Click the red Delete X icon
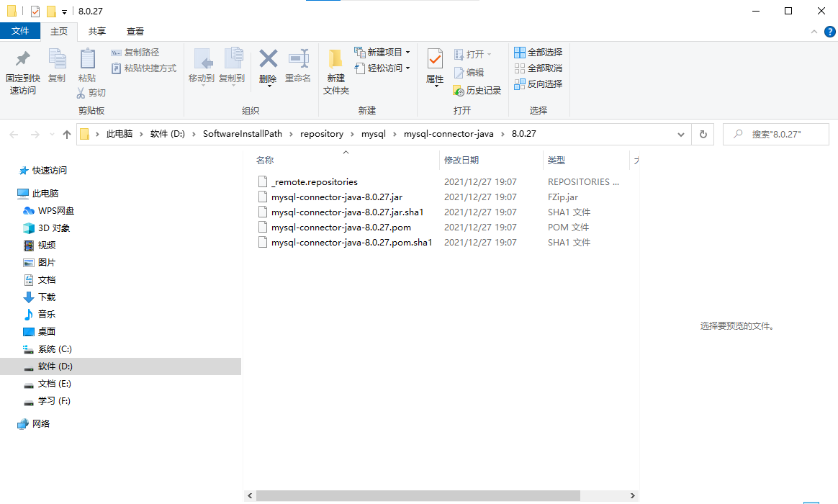838x504 pixels. tap(269, 59)
